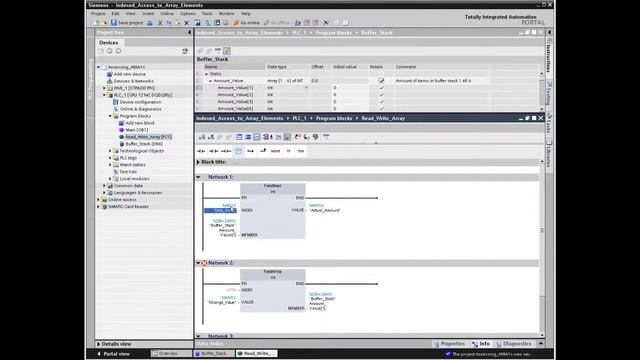
Task: Collapse the Program blocks folder
Action: click(110, 116)
